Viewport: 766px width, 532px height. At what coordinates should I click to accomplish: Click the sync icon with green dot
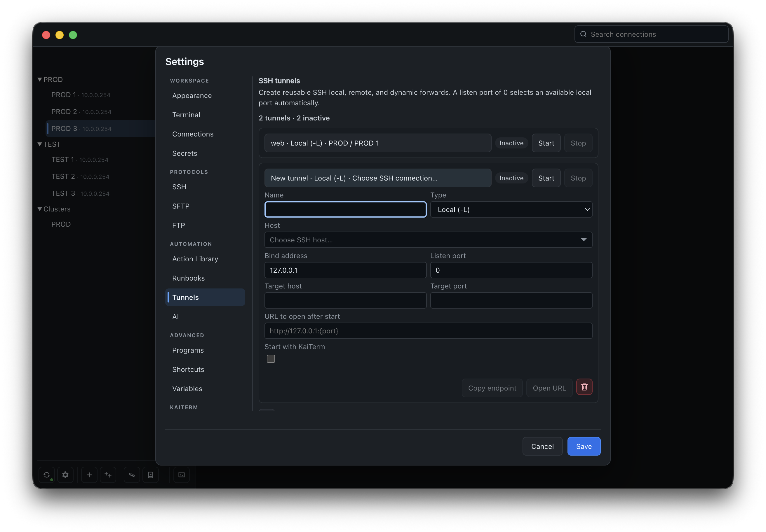tap(47, 475)
